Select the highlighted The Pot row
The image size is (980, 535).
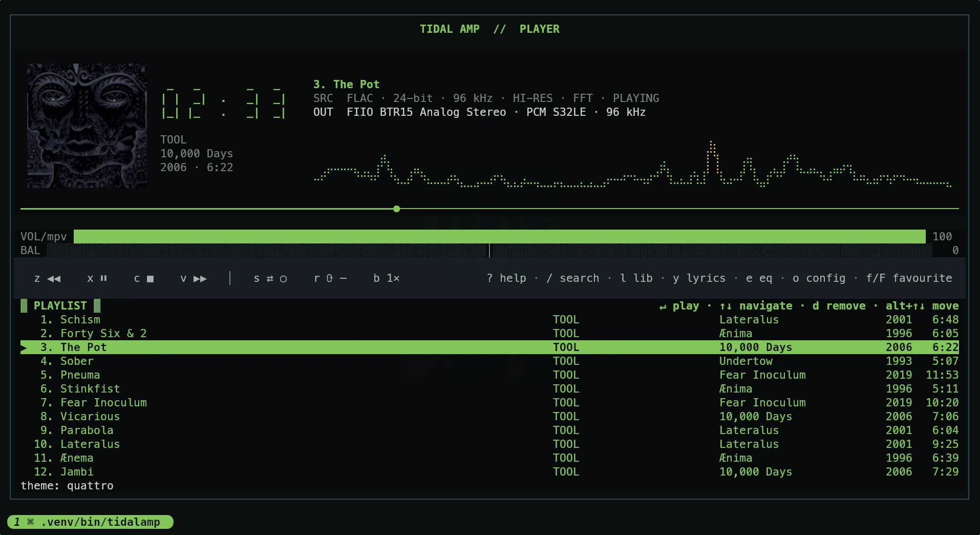(x=489, y=347)
